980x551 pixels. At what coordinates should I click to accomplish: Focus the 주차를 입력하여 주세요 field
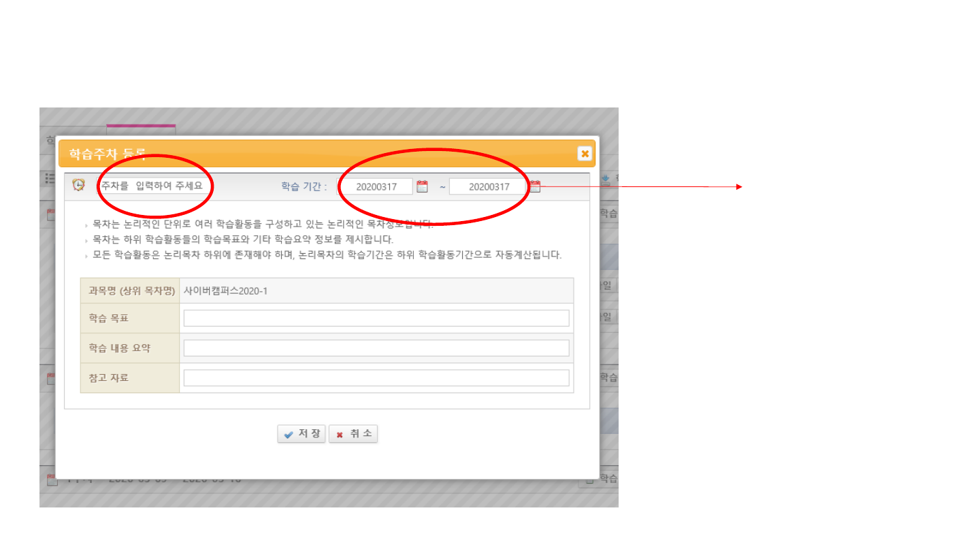click(151, 186)
